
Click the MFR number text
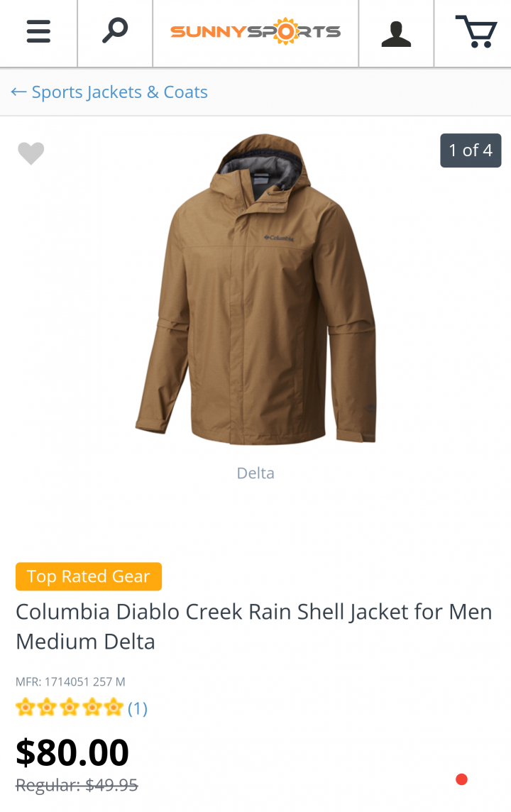(x=70, y=681)
